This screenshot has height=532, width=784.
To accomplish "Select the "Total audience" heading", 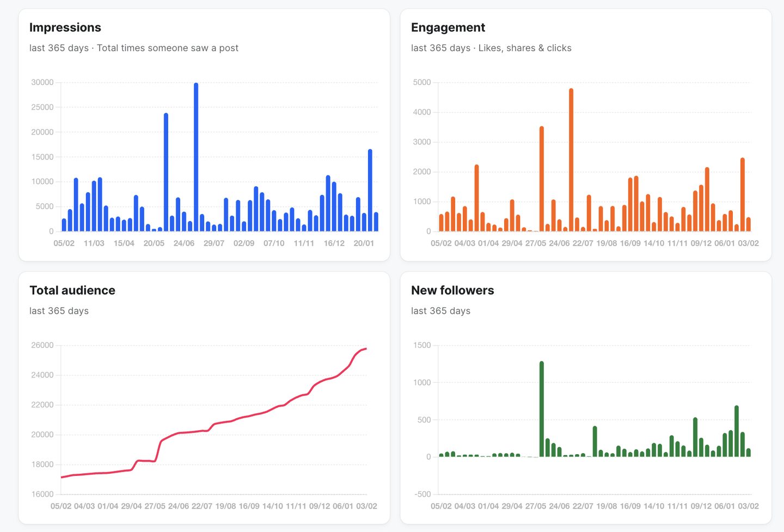I will 72,290.
